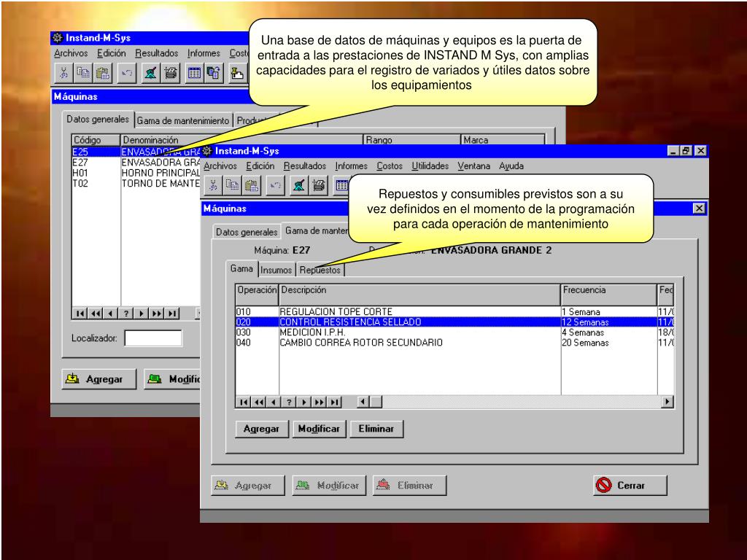Click the Cerrar button
Image resolution: width=747 pixels, height=560 pixels.
[x=630, y=485]
